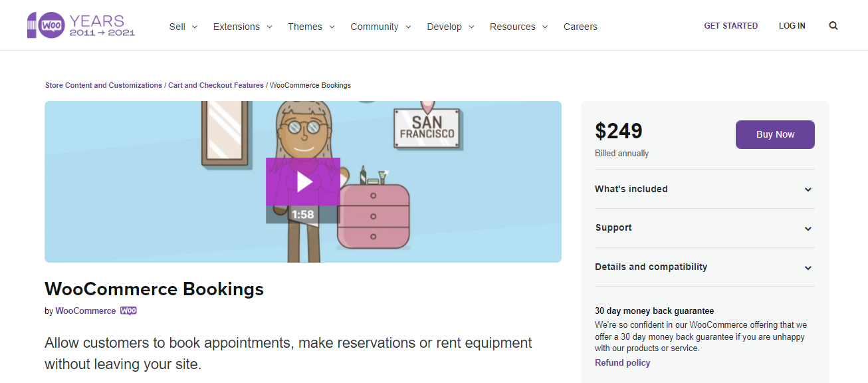
Task: Click the video thumbnail's San Francisco sign
Action: click(427, 129)
